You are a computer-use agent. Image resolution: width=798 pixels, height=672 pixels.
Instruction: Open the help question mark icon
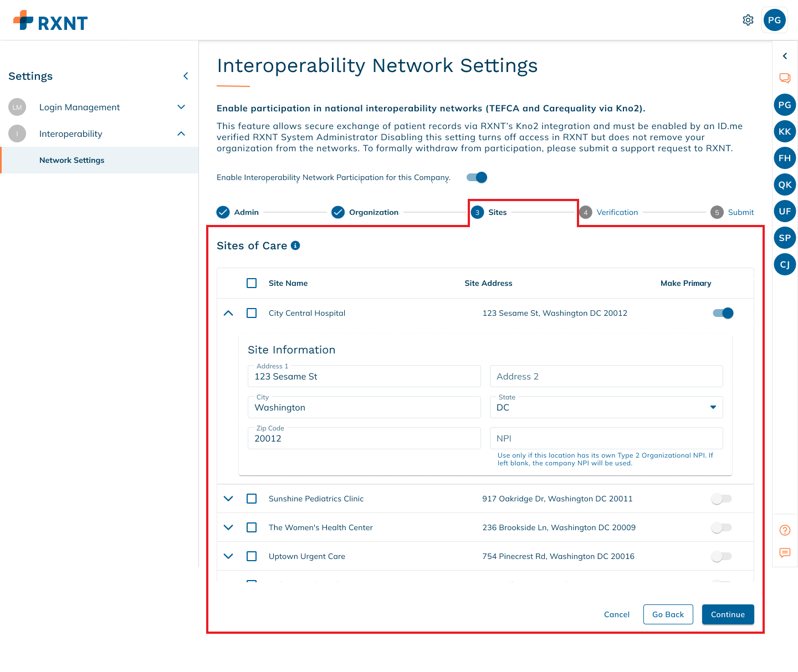tap(785, 530)
